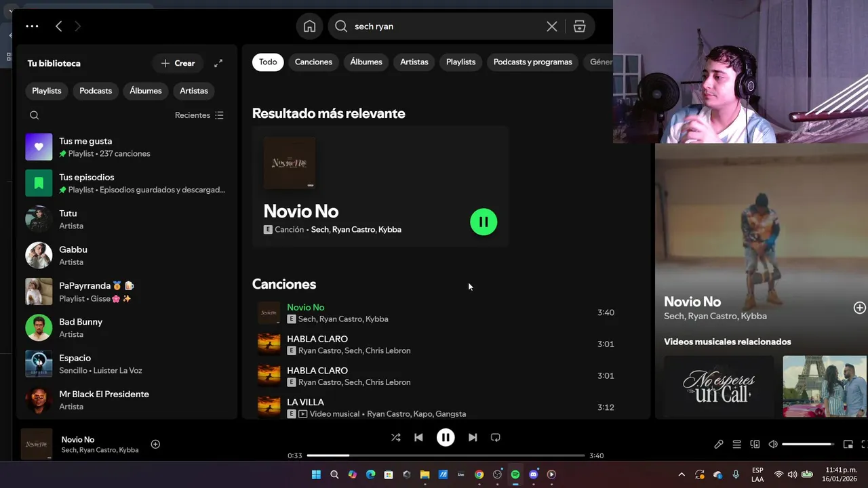Filter results by Canciones
The width and height of the screenshot is (868, 488).
point(313,62)
